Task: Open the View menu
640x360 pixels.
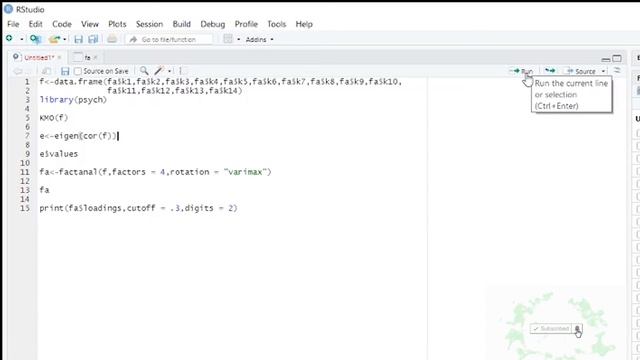Action: tap(89, 24)
